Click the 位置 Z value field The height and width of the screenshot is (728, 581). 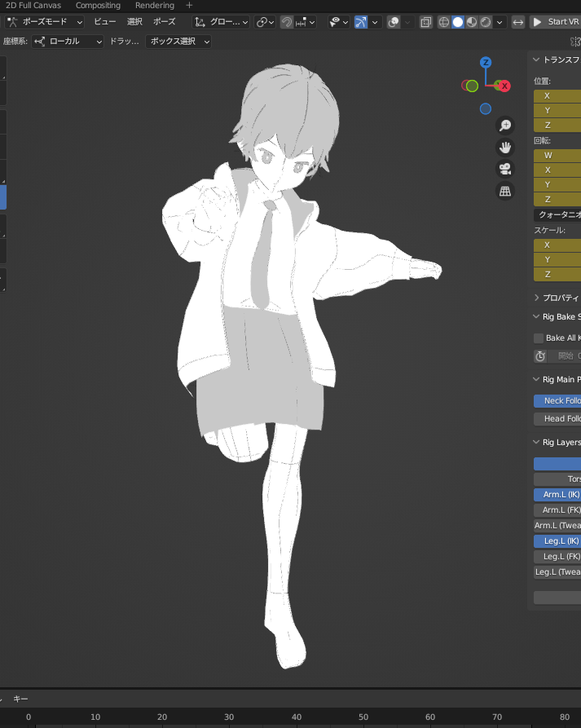(557, 126)
